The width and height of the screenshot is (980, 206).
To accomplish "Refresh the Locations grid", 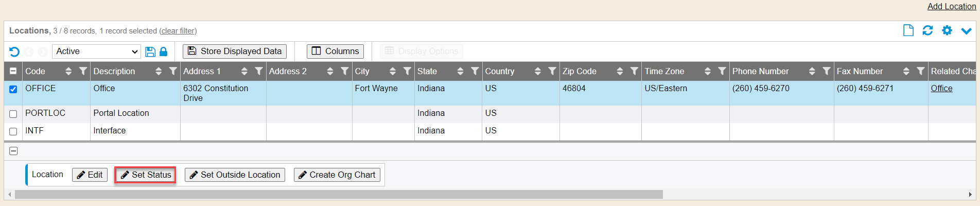I will point(927,31).
